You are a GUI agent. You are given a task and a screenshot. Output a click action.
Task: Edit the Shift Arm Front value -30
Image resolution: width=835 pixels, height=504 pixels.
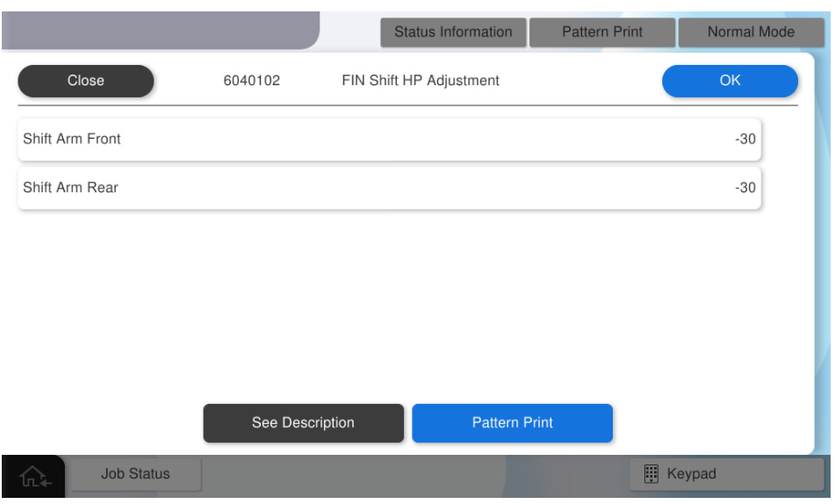click(745, 139)
